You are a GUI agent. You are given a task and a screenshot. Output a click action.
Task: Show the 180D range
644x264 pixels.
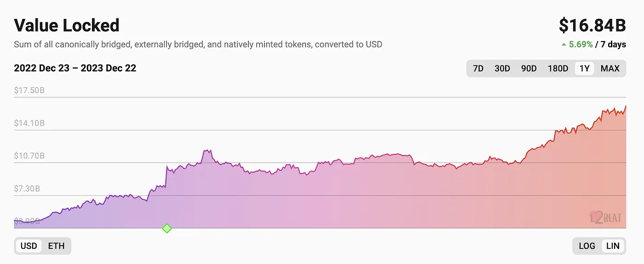click(x=558, y=69)
